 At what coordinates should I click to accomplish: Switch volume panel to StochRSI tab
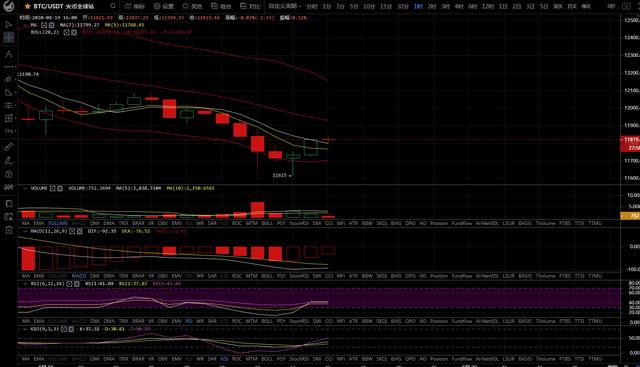[299, 223]
